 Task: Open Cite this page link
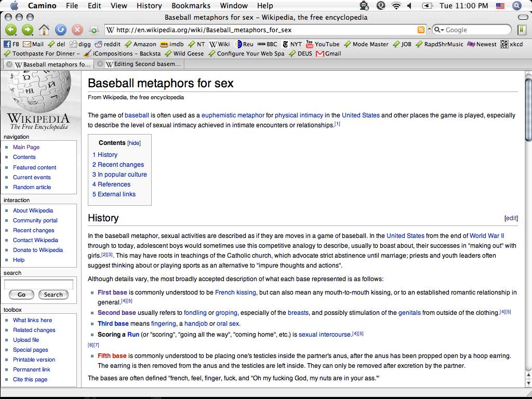pos(30,379)
